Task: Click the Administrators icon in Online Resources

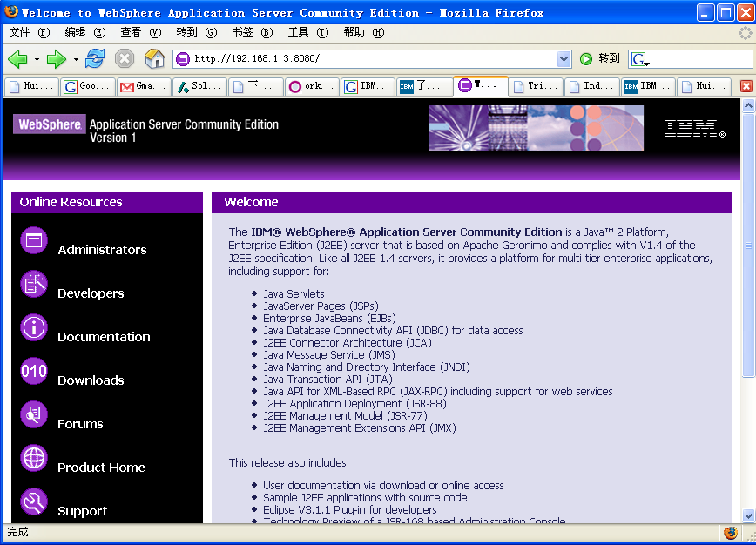Action: [x=34, y=241]
